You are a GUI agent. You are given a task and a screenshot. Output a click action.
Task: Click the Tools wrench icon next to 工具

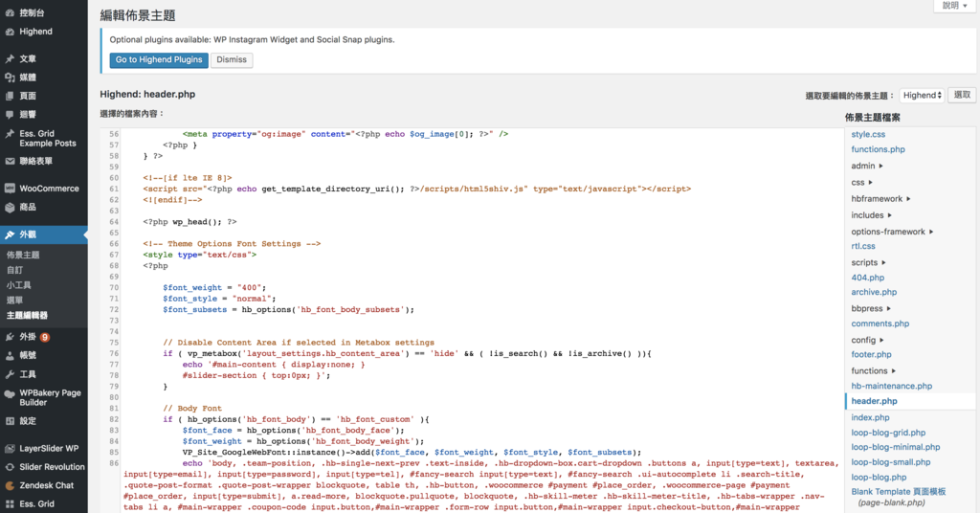[10, 374]
